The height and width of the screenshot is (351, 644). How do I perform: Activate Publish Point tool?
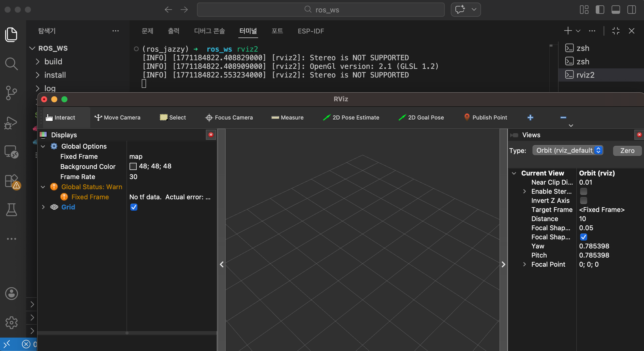486,118
